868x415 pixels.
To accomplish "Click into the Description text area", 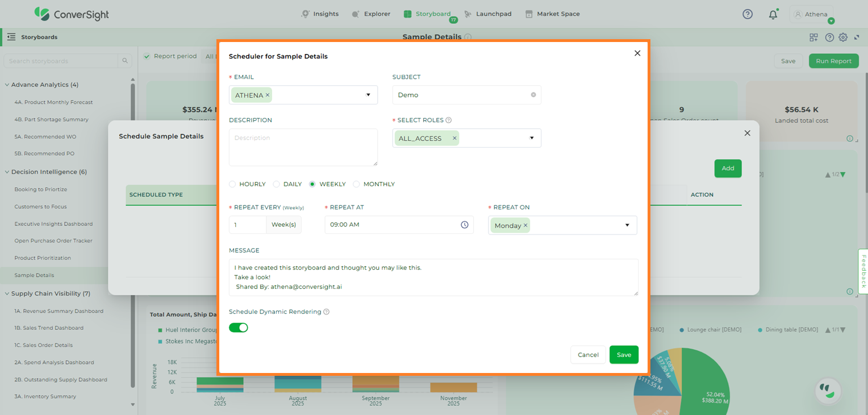I will click(303, 147).
